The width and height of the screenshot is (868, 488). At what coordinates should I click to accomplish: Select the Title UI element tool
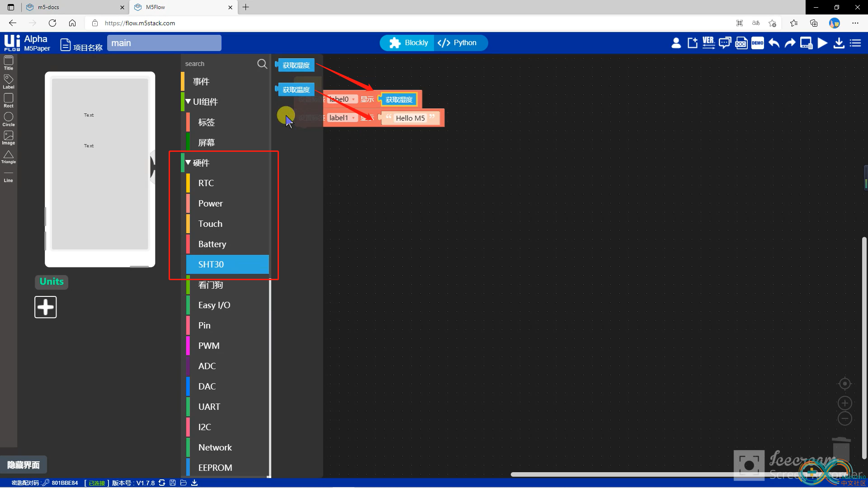[9, 63]
